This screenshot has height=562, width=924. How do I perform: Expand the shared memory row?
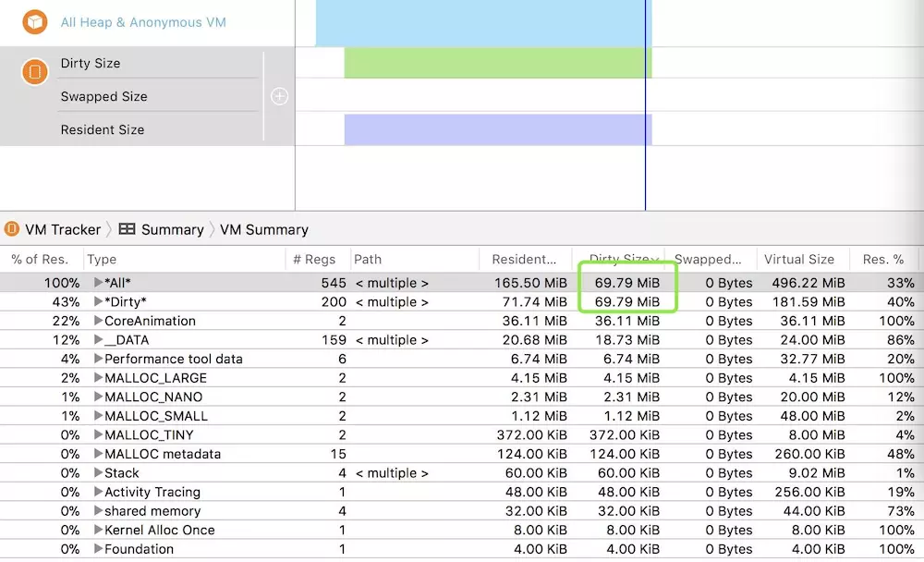98,510
